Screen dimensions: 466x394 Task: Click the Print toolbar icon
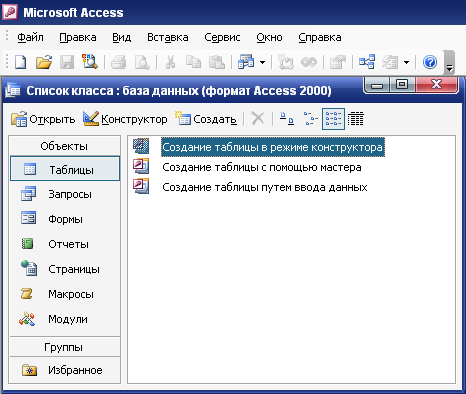119,62
